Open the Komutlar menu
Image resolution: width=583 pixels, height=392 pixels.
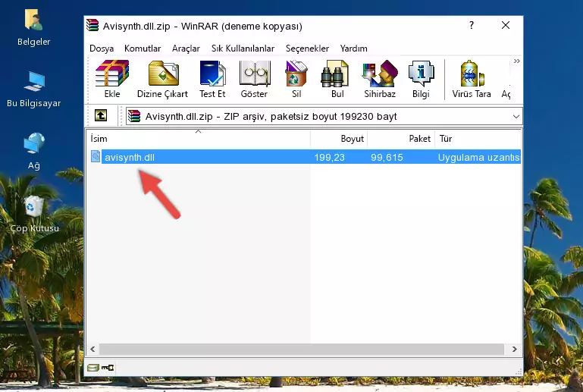tap(143, 49)
